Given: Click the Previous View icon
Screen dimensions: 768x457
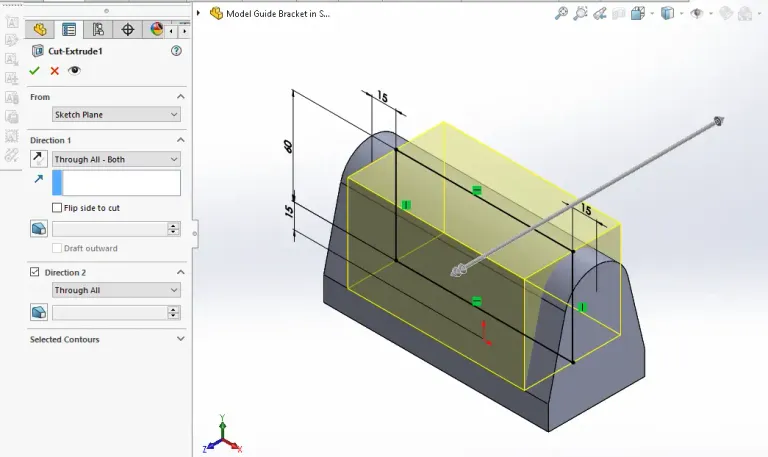Looking at the screenshot, I should pyautogui.click(x=600, y=13).
